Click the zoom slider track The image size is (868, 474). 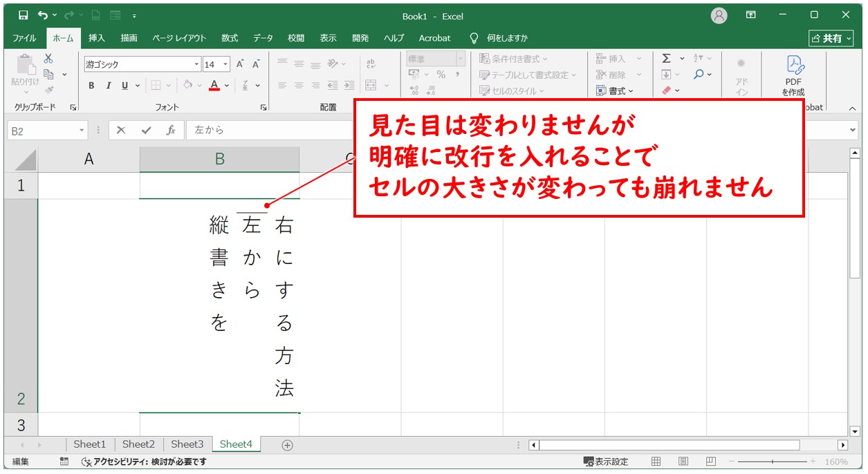(x=772, y=462)
